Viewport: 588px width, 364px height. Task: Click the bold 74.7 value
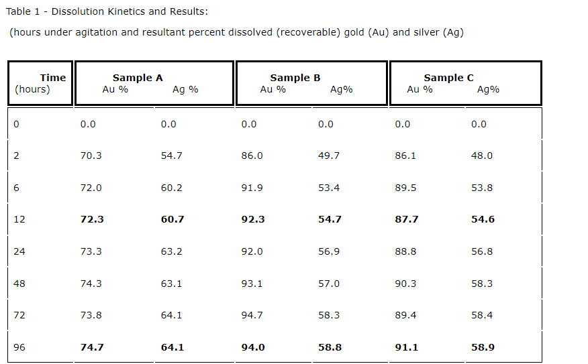point(92,347)
